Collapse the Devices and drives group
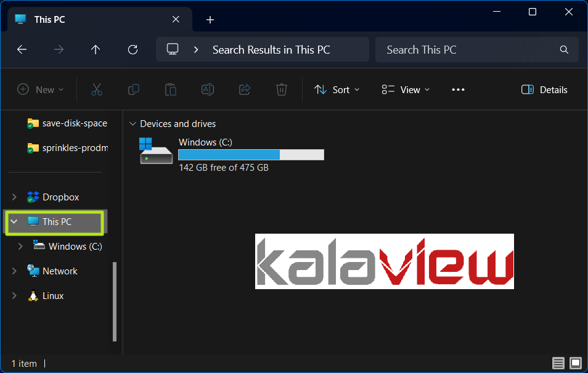Image resolution: width=588 pixels, height=373 pixels. pyautogui.click(x=133, y=124)
